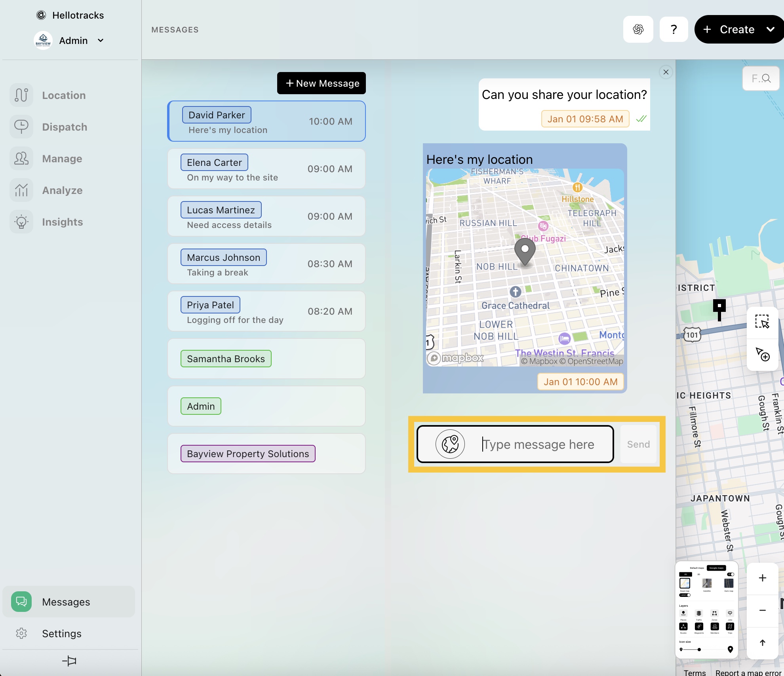Open Settings in the sidebar
Screen dimensions: 784x676
click(62, 634)
